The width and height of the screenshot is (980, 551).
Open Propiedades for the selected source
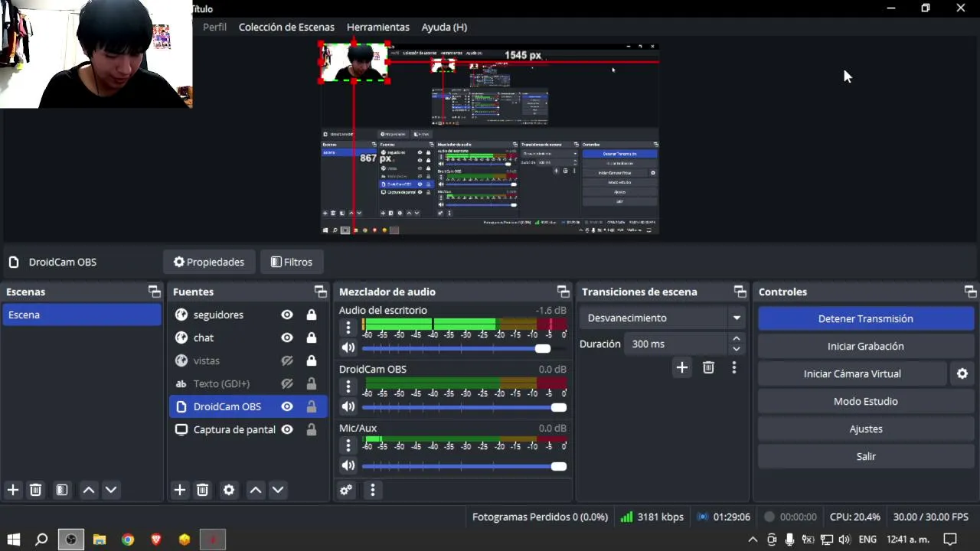click(x=209, y=262)
